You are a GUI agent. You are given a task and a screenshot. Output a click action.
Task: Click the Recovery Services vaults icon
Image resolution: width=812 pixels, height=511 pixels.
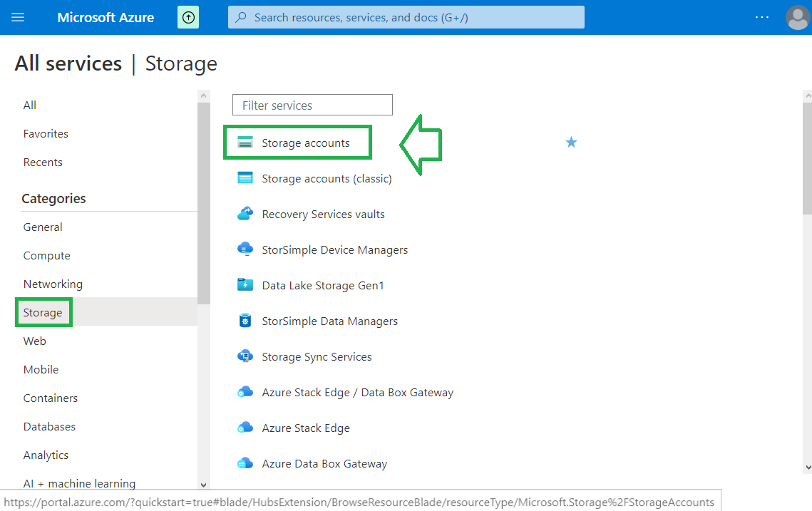[x=245, y=214]
